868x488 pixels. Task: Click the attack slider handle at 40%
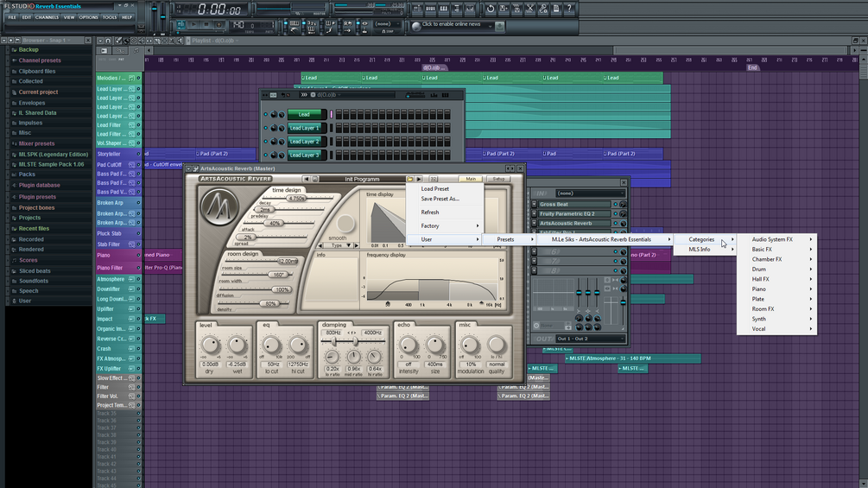pyautogui.click(x=274, y=224)
